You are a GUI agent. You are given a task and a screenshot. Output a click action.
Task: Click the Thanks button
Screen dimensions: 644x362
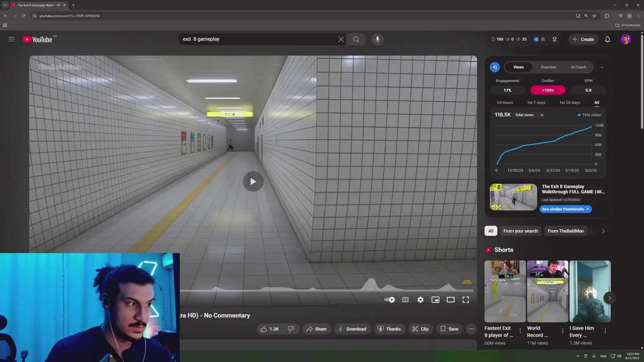point(389,329)
